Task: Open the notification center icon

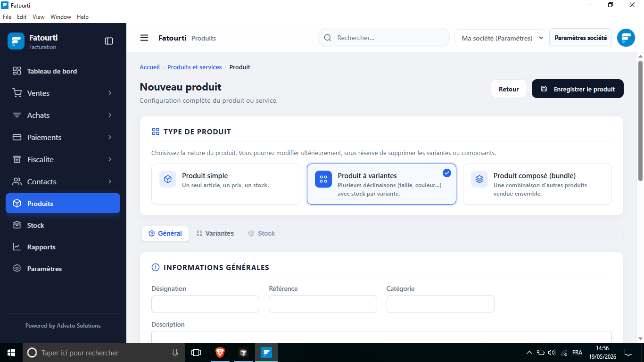Action: [628, 352]
